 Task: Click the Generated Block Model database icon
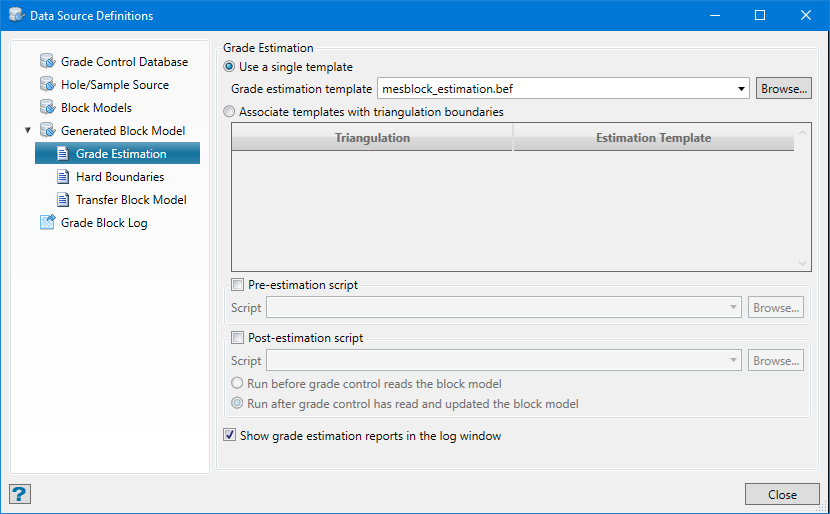(47, 130)
